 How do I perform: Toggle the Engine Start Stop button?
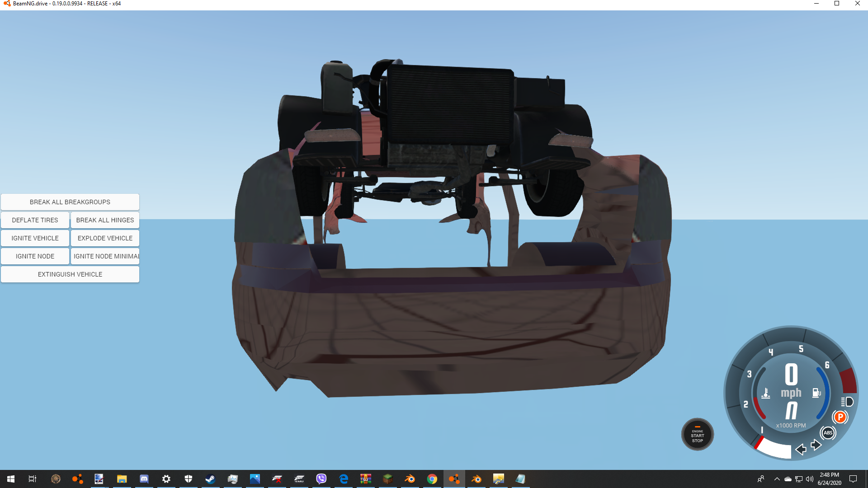click(x=698, y=434)
